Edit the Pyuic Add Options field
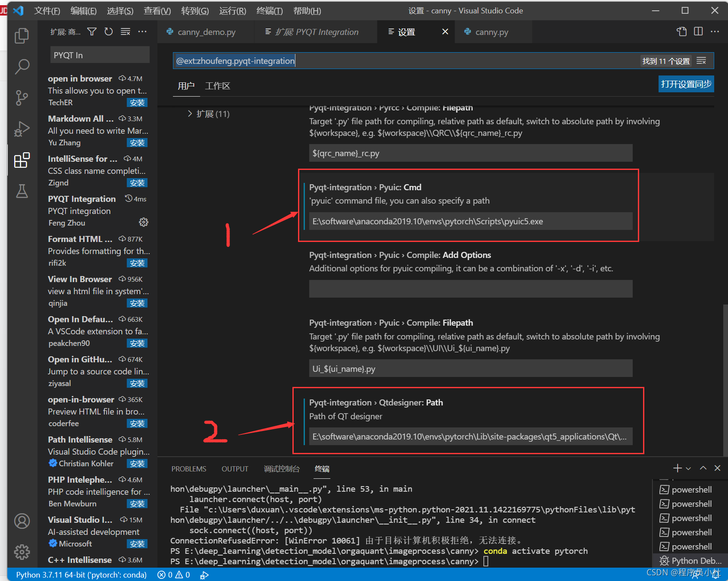The width and height of the screenshot is (728, 581). pyautogui.click(x=471, y=289)
